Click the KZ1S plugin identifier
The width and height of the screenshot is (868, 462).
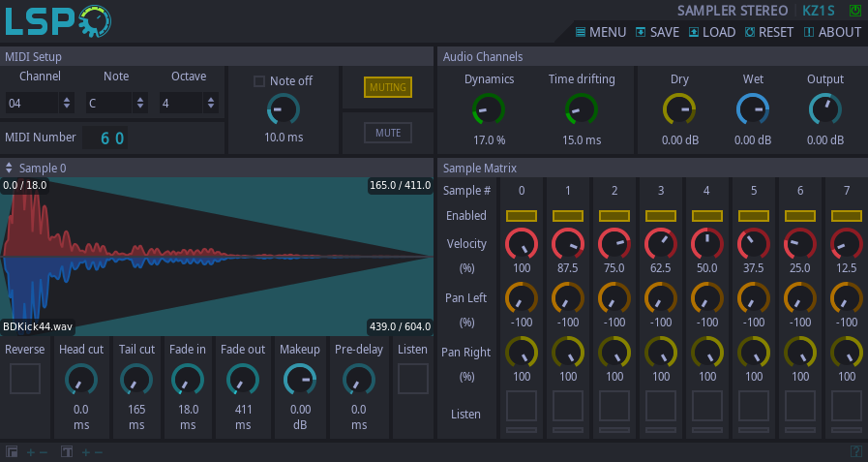819,11
